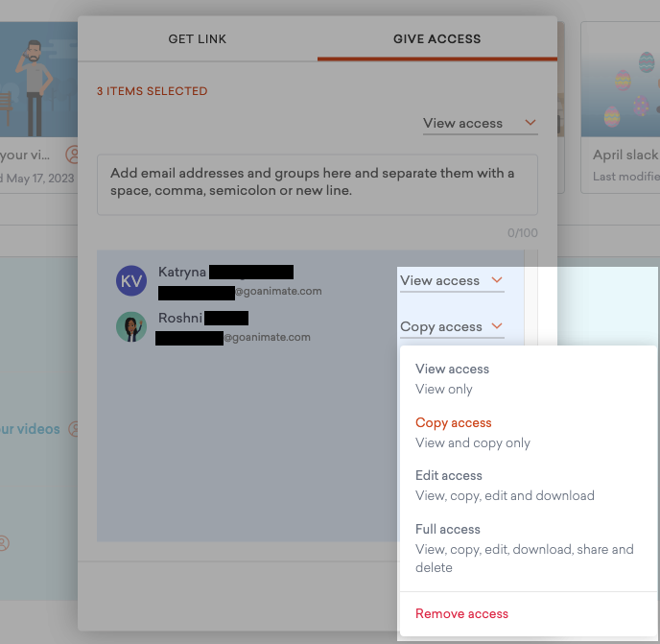660x644 pixels.
Task: Click the shared user icon beside 'ur videos'
Action: coord(74,429)
